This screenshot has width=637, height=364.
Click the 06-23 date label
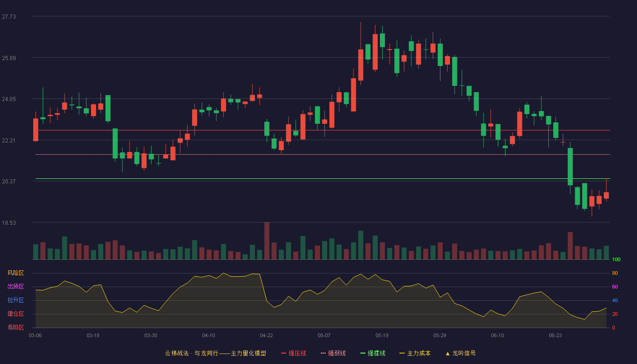pos(556,335)
